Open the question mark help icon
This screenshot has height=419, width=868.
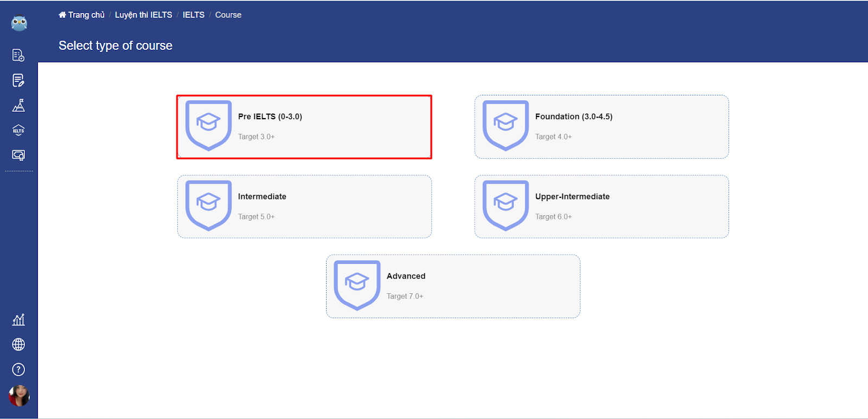click(18, 370)
